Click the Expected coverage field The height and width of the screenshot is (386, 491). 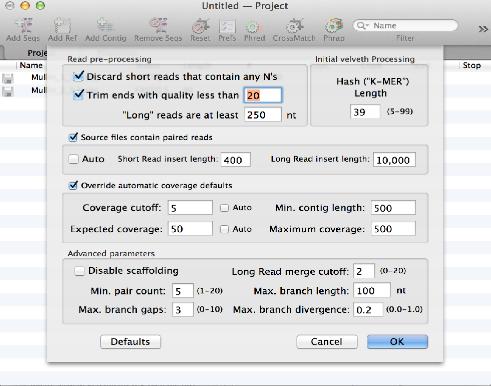(190, 229)
